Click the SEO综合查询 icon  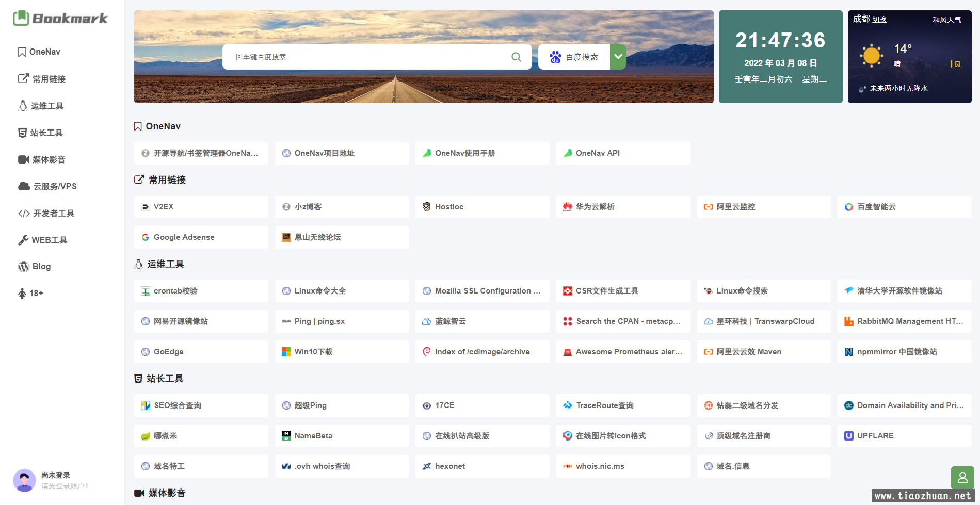click(146, 405)
